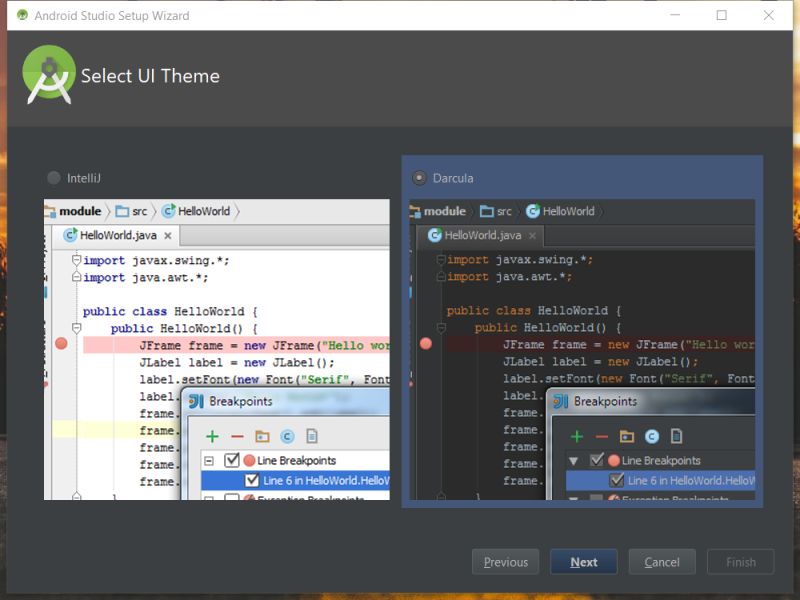Image resolution: width=800 pixels, height=600 pixels.
Task: Click the red breakpoint dot in the gutter
Action: click(59, 343)
